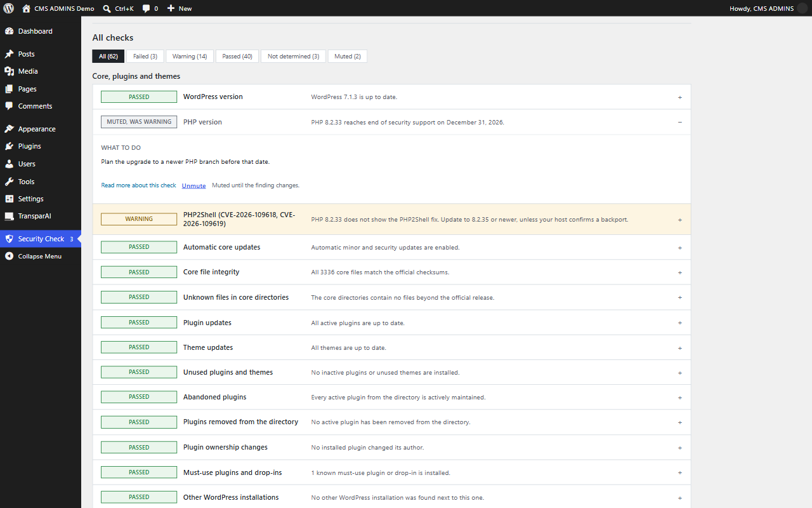812x508 pixels.
Task: Open the CMS ADMINS Demo site link
Action: [x=64, y=8]
